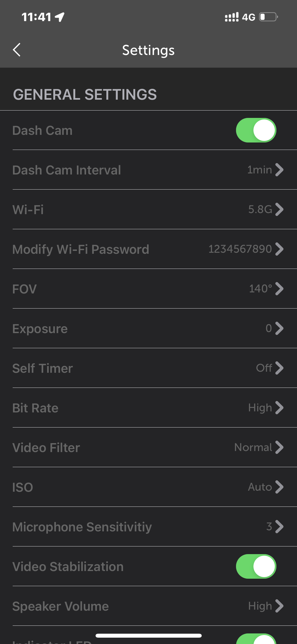Open the Video Filter setting row
Viewport: 297px width, 644px height.
(148, 447)
